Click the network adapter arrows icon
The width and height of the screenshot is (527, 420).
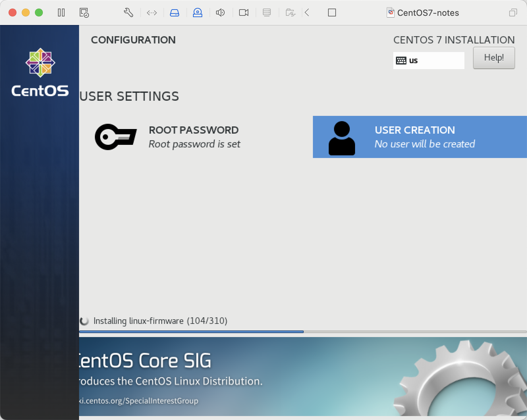click(x=152, y=13)
